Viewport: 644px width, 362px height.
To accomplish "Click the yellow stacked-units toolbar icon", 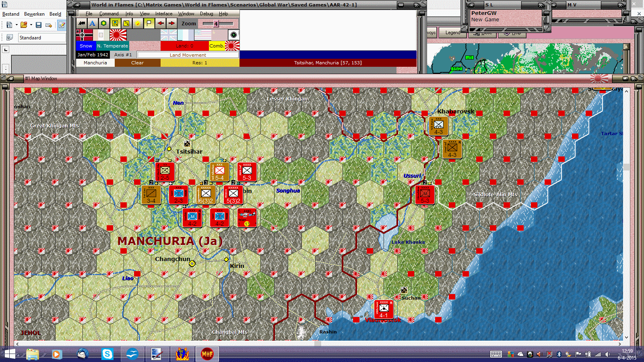I will point(126,23).
